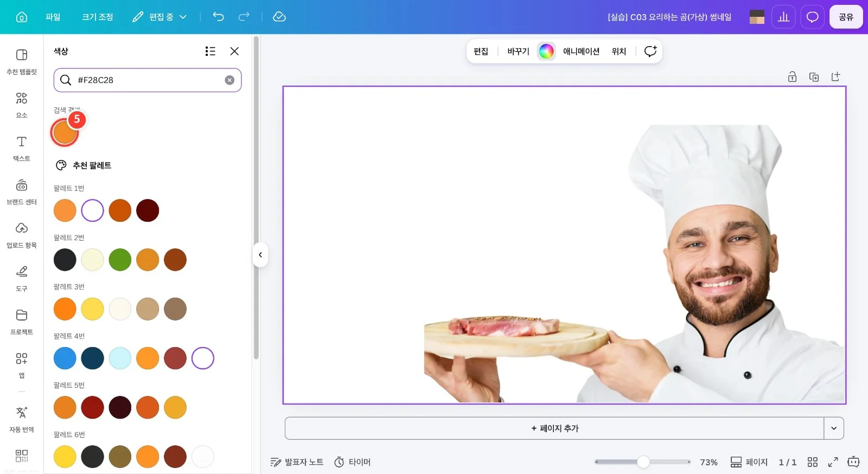Collapse the side panel with chevron

(x=260, y=255)
